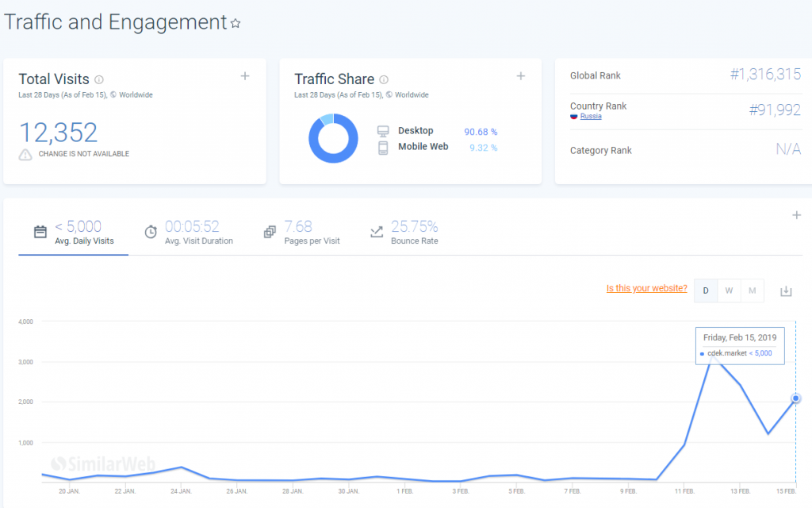Image resolution: width=812 pixels, height=508 pixels.
Task: Switch chart granularity to Weekly (W)
Action: tap(729, 291)
